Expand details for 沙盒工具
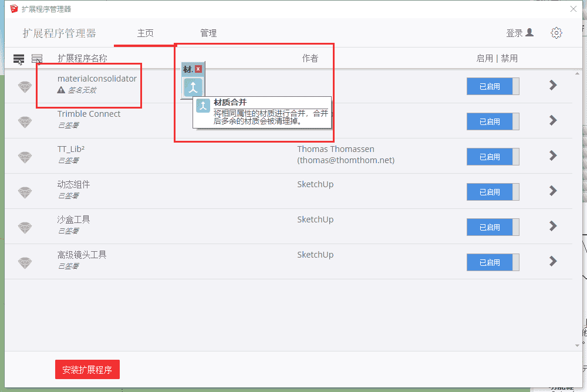This screenshot has width=587, height=392. pos(553,226)
